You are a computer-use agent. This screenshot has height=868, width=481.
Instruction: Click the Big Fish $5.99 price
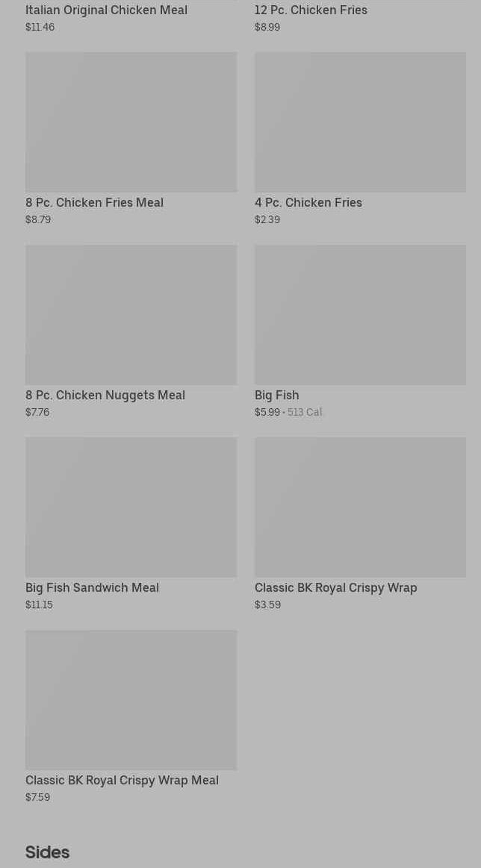click(x=267, y=413)
